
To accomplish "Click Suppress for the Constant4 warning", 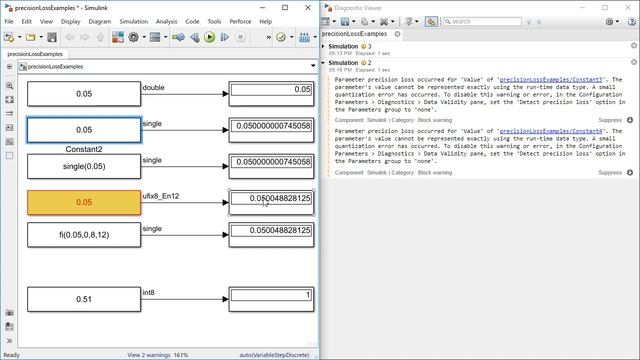I will click(610, 173).
